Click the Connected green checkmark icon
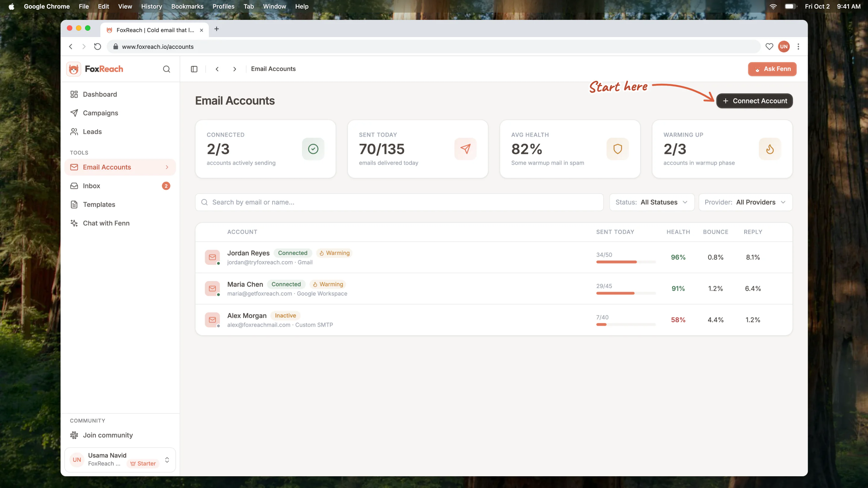 [313, 149]
